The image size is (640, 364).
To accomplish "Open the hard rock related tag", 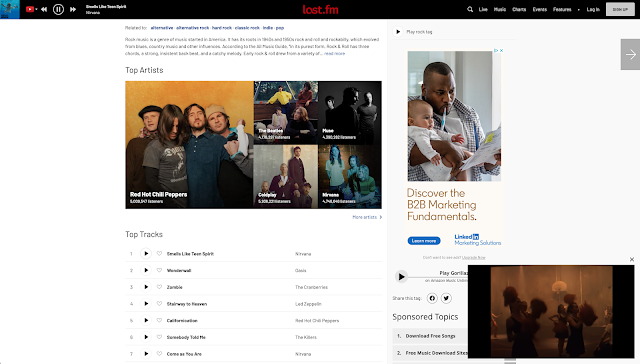I will point(222,28).
